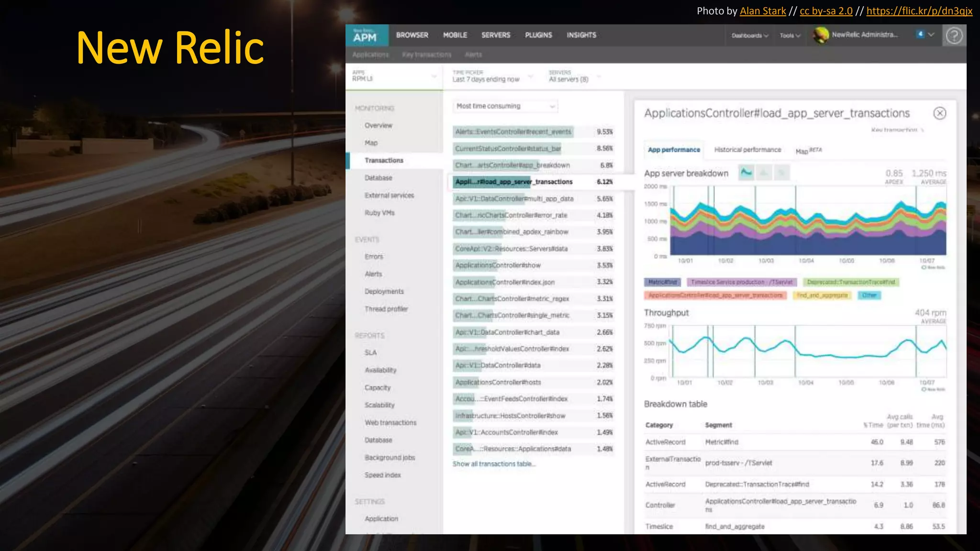Open Overview in the Monitoring sidebar
This screenshot has width=980, height=551.
(378, 126)
